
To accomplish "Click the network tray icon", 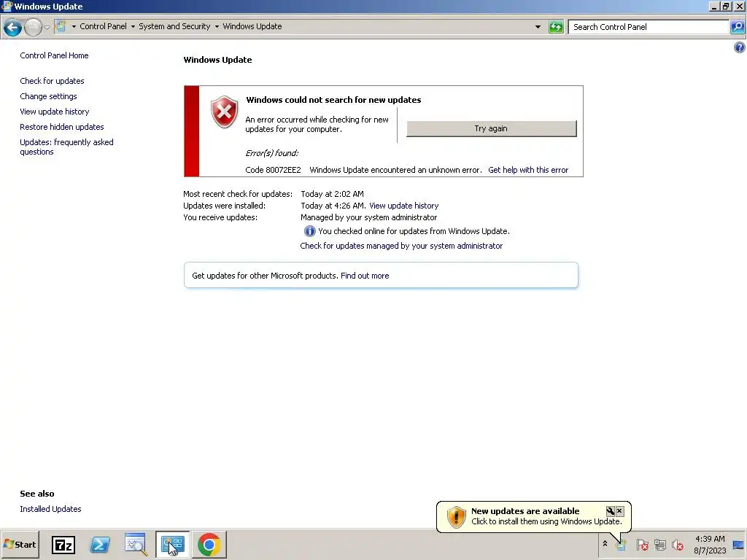I will click(659, 544).
